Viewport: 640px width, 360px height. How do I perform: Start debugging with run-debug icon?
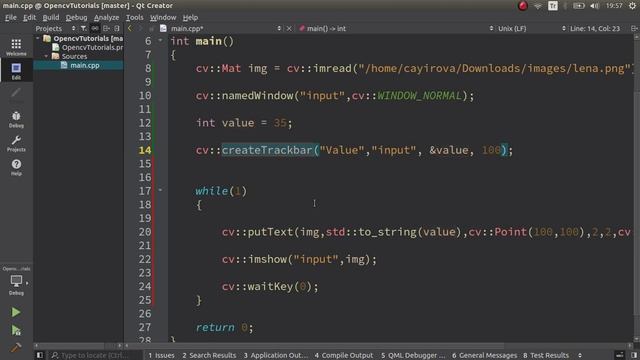tap(16, 330)
